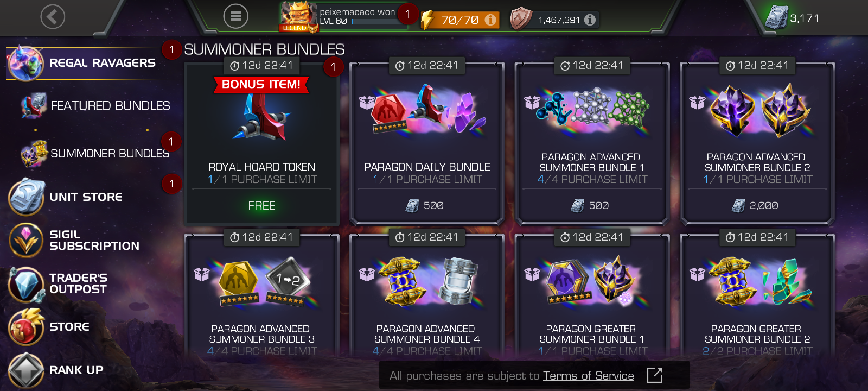
Task: Open the Trader's Outpost icon
Action: point(26,284)
